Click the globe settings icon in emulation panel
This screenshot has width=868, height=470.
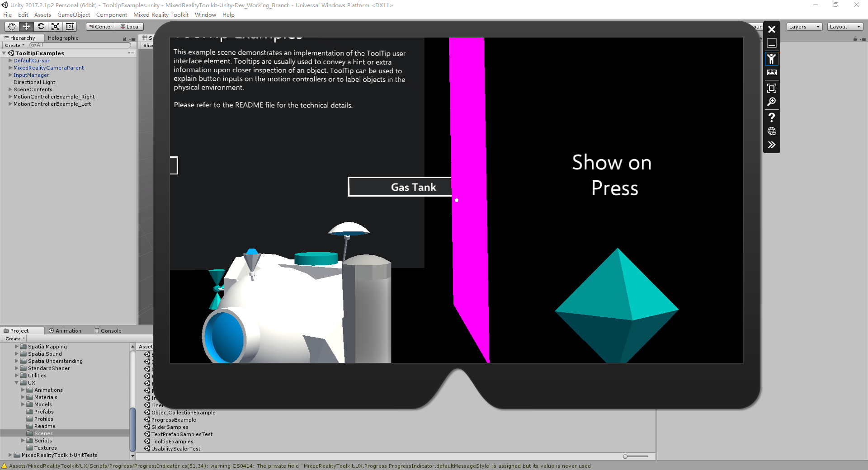click(x=772, y=131)
